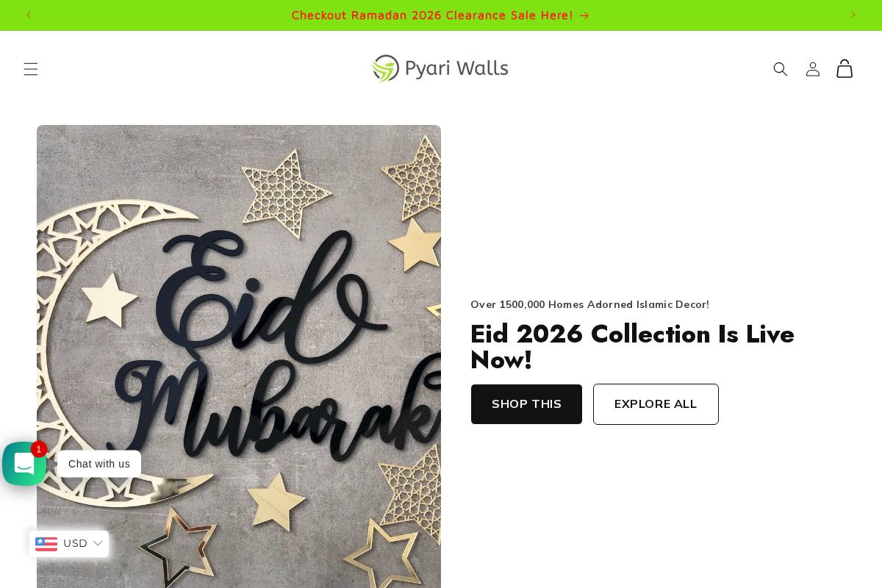Click the Pyari Walls logo
Image resolution: width=882 pixels, height=588 pixels.
tap(440, 68)
